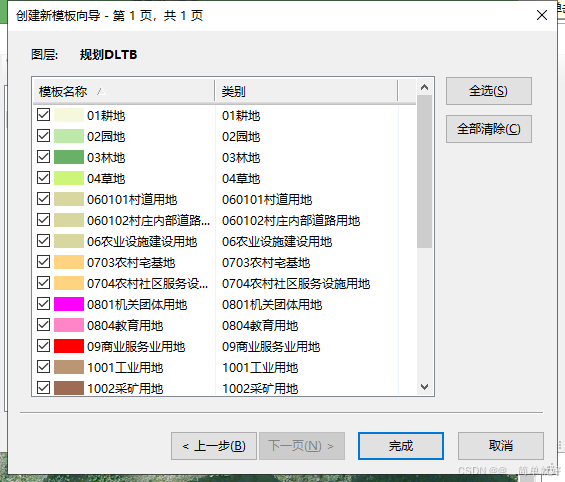
Task: Select the 01耕地 template name
Action: [x=106, y=116]
